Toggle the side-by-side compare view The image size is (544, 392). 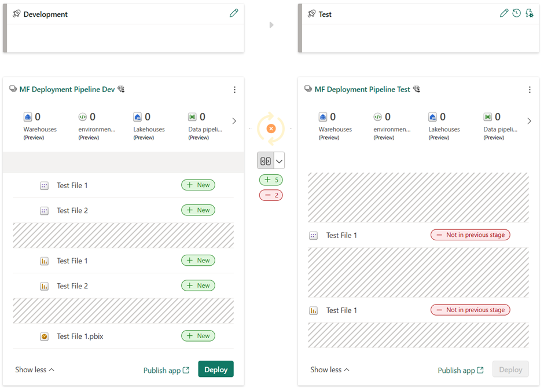[x=267, y=160]
